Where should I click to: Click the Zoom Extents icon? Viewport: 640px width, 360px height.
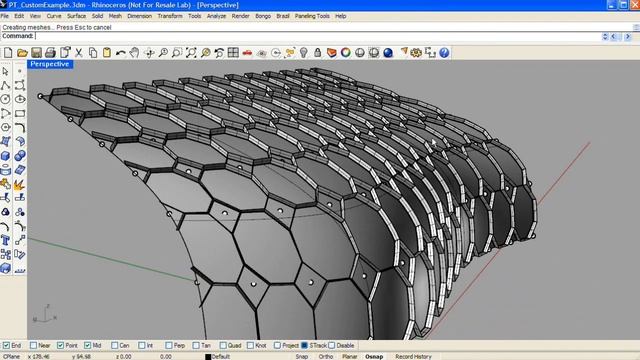[191, 53]
